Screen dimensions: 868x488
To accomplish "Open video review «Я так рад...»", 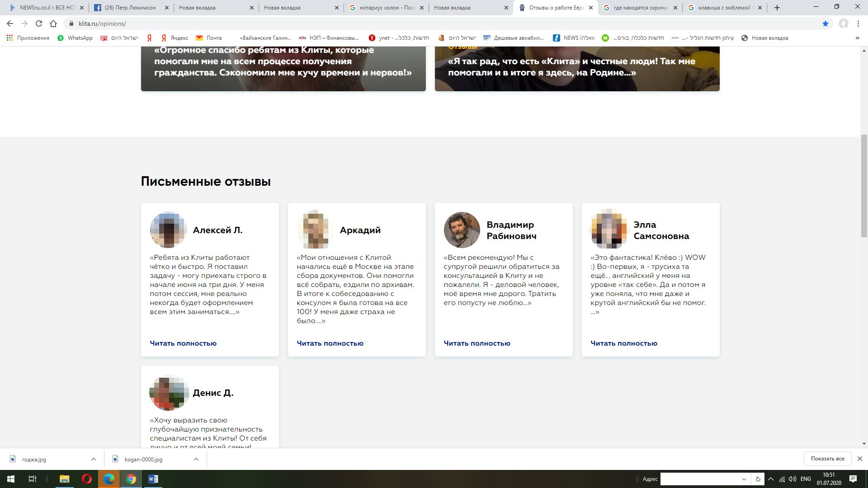I will 577,69.
